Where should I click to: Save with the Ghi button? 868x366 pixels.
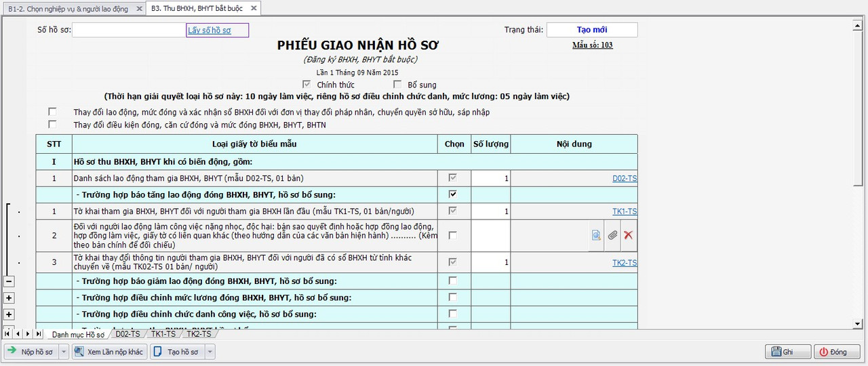[x=788, y=352]
